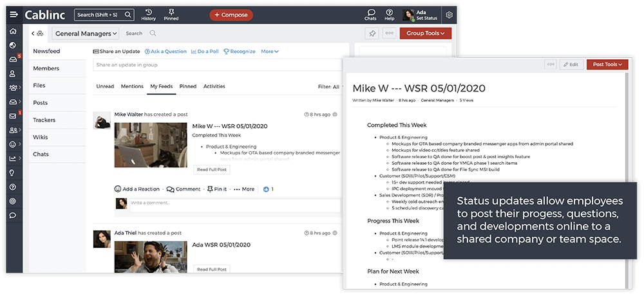
Task: Select the My Feeds tab
Action: tap(162, 86)
